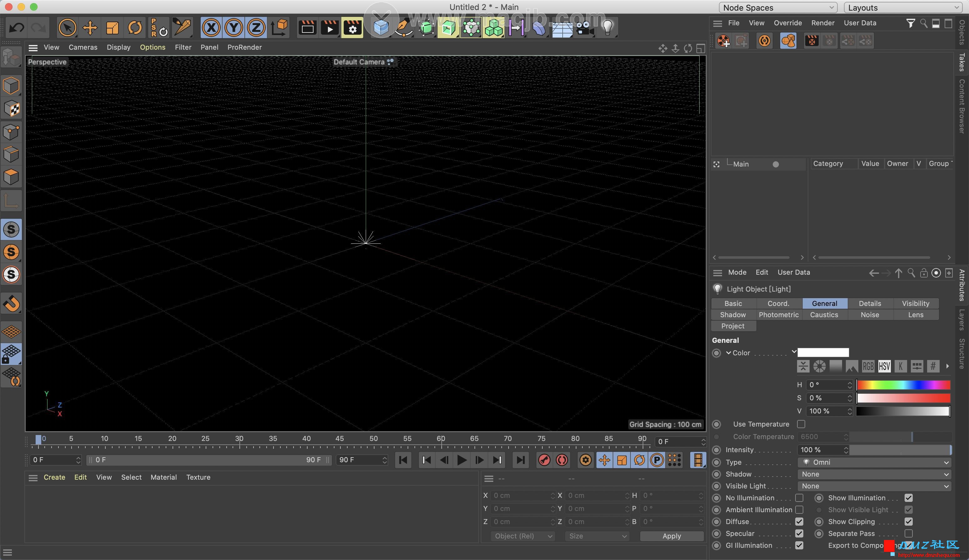This screenshot has height=560, width=969.
Task: Switch to Details tab
Action: click(870, 303)
